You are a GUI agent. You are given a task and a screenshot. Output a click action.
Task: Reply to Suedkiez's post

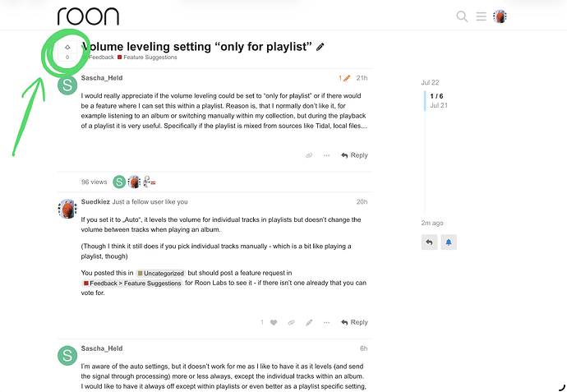[354, 323]
